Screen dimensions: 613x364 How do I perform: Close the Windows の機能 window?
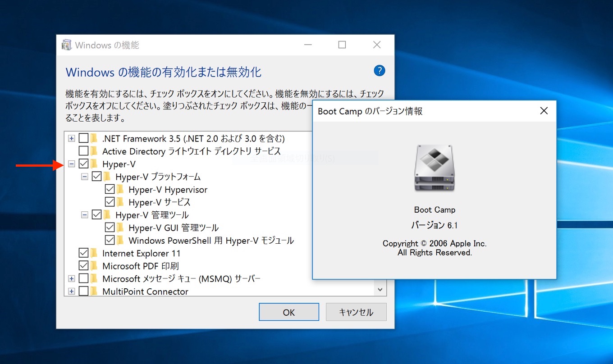[x=377, y=45]
